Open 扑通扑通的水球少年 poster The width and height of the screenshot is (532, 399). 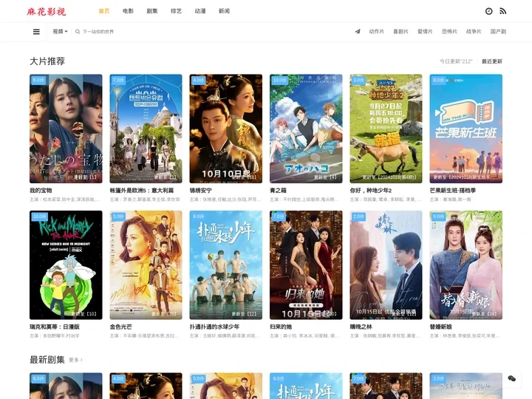226,265
